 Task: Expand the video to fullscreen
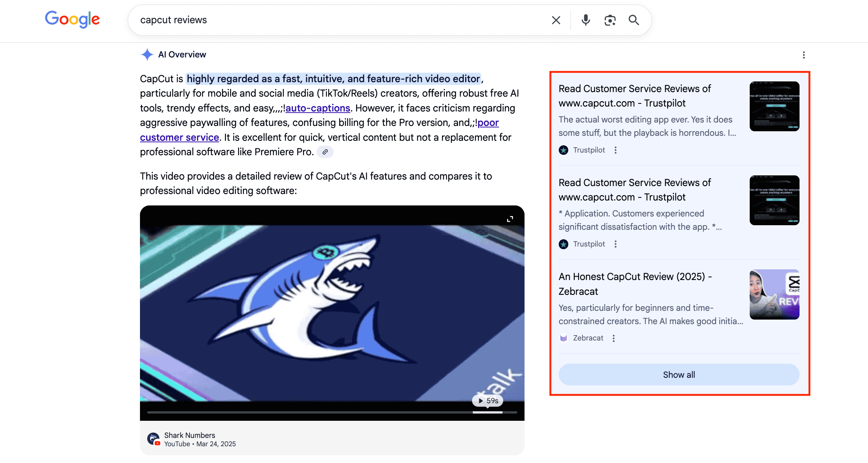click(x=510, y=218)
